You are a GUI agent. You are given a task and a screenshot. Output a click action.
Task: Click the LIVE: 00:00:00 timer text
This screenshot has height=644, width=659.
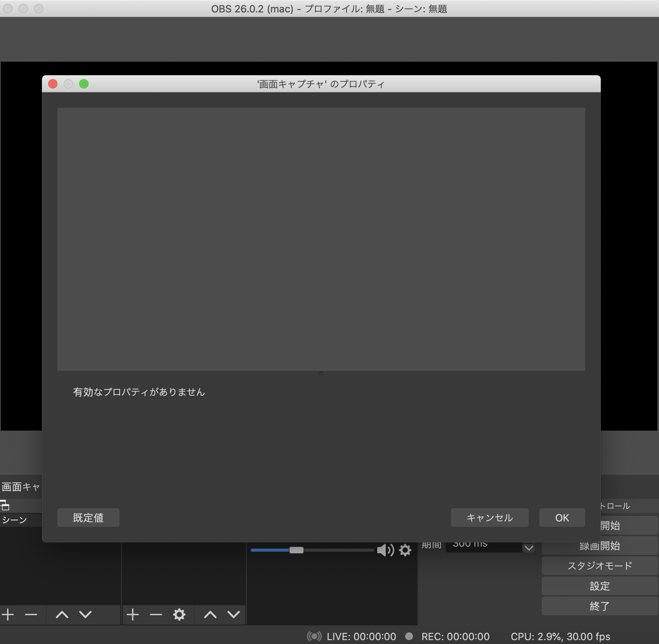point(361,637)
